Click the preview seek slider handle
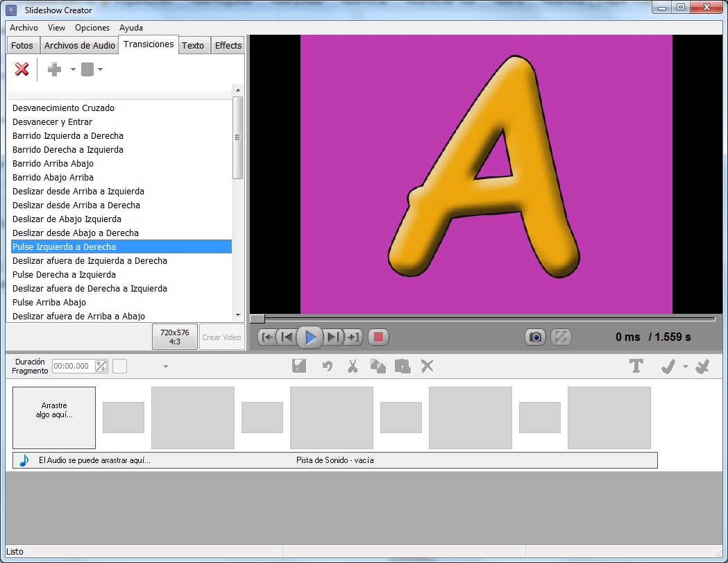 [x=257, y=319]
